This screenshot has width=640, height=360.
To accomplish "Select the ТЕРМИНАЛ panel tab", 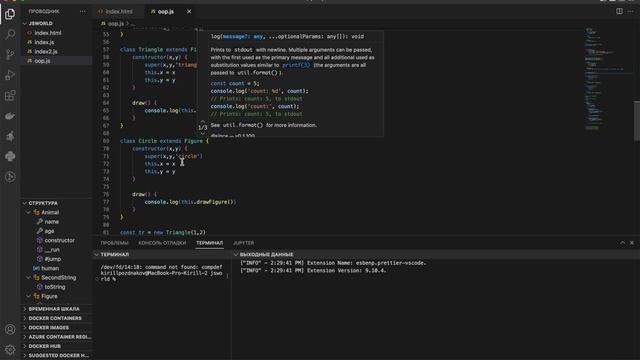I will [x=209, y=243].
